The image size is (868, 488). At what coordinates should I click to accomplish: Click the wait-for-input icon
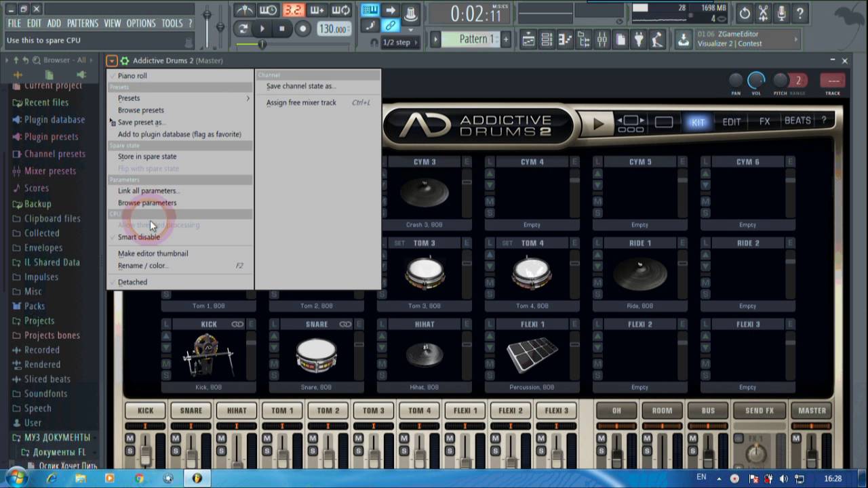[x=269, y=10]
